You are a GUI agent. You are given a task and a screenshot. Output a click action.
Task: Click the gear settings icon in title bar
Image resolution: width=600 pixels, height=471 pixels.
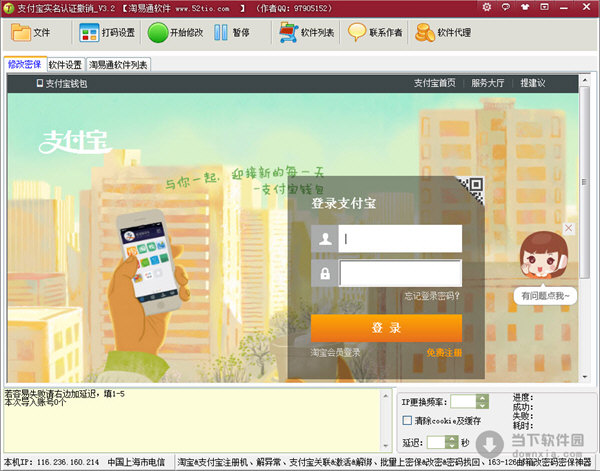click(486, 7)
